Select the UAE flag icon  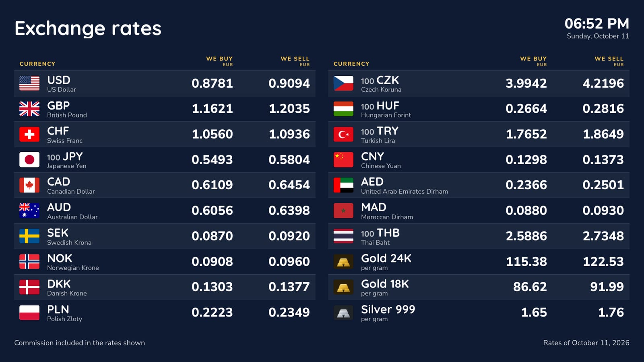click(343, 185)
